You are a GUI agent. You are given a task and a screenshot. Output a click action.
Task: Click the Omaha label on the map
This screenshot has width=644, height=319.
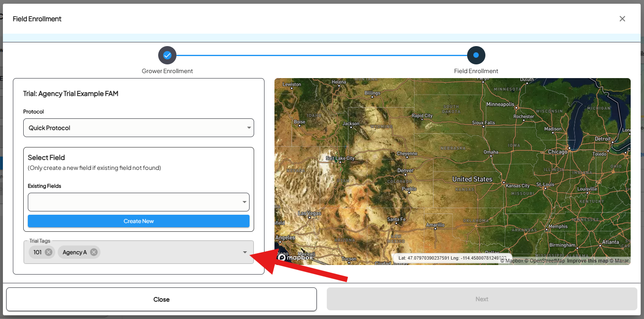click(491, 152)
